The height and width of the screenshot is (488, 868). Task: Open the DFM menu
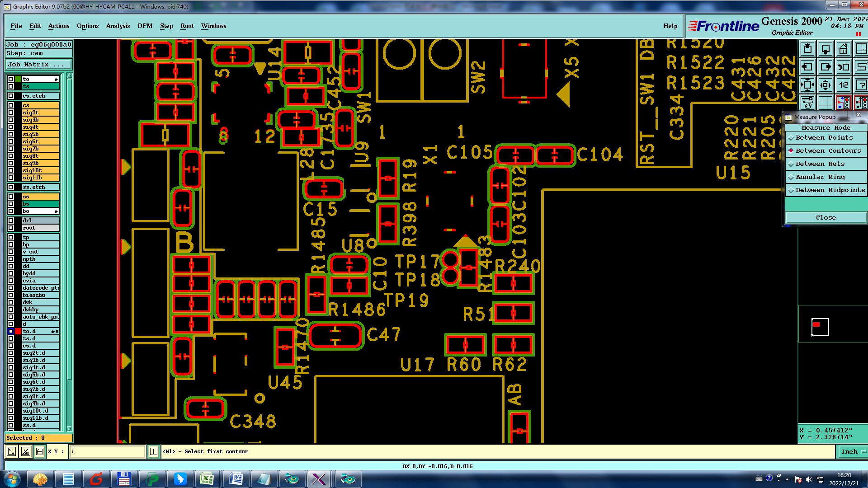coord(145,26)
